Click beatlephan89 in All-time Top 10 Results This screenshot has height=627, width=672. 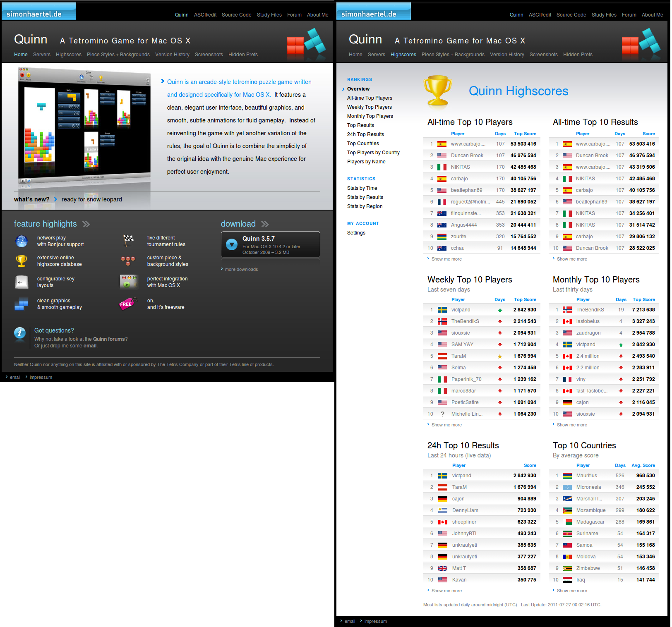(x=592, y=202)
